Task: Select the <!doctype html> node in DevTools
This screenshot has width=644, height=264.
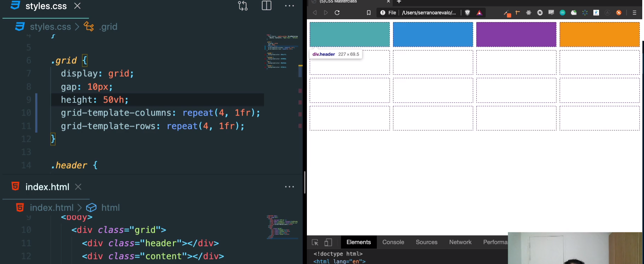Action: (x=338, y=254)
